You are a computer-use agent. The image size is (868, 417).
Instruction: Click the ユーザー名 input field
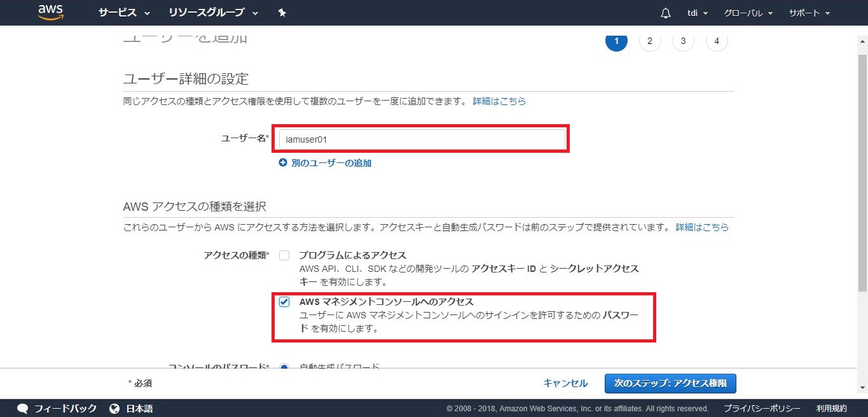422,139
